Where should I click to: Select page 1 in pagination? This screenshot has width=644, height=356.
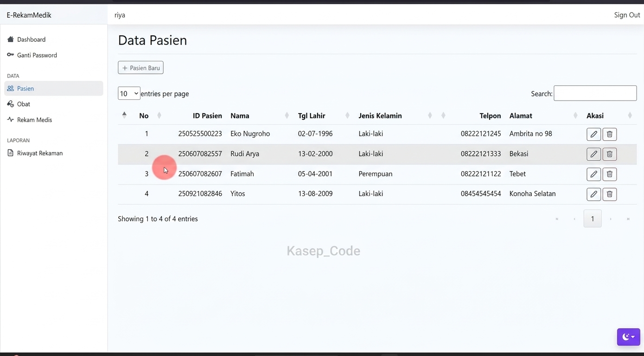(593, 219)
